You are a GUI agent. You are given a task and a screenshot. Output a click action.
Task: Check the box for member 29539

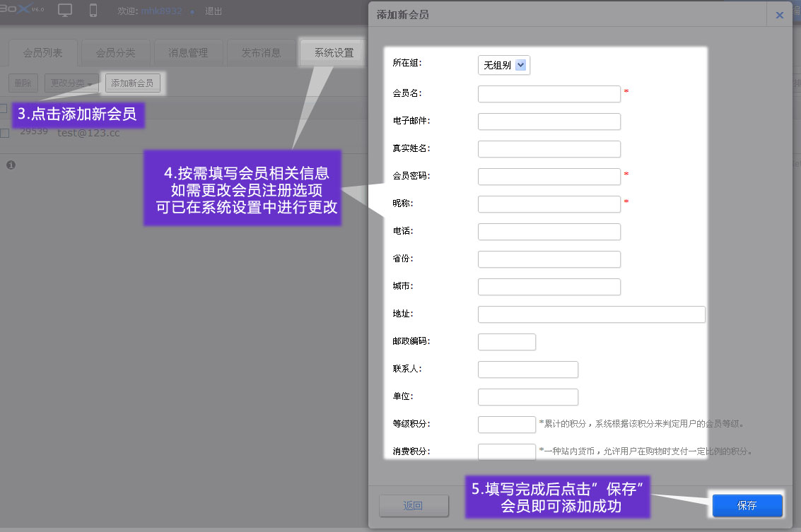4,133
